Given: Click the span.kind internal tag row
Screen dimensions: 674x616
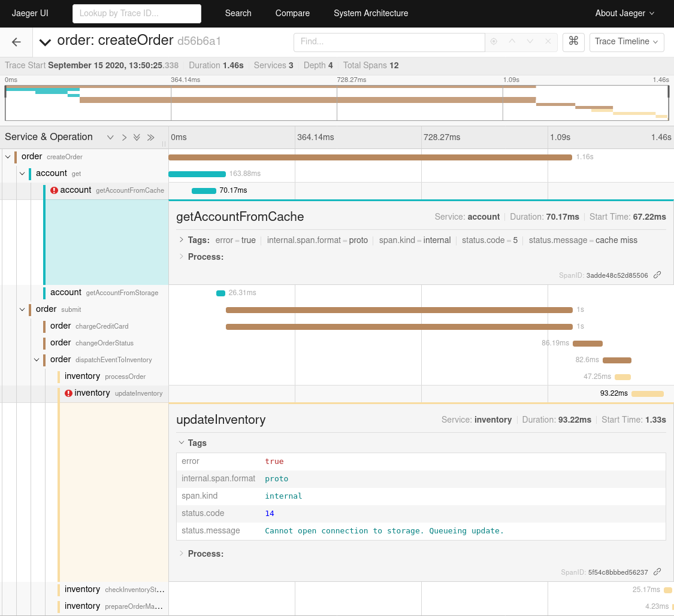Looking at the screenshot, I should click(x=421, y=496).
